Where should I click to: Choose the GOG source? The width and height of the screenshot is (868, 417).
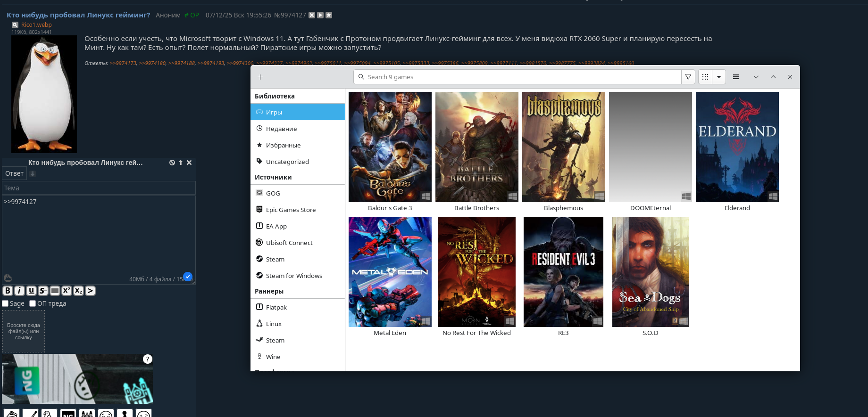[298, 193]
